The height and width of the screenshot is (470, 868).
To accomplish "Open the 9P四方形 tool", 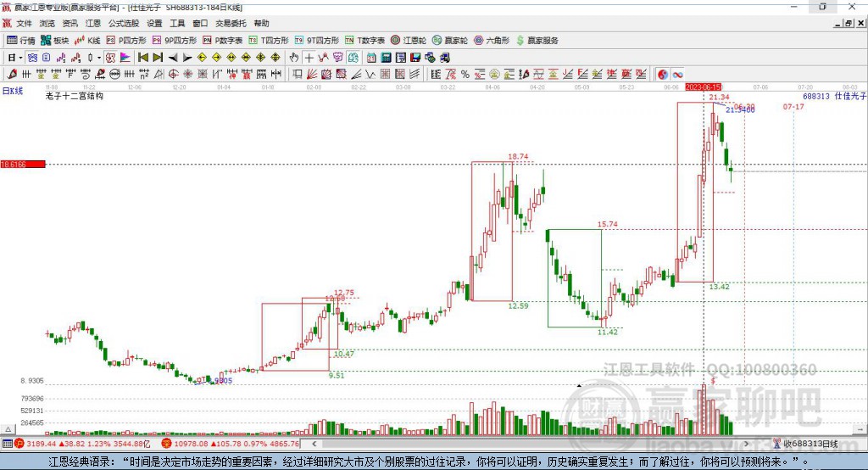I will (175, 41).
